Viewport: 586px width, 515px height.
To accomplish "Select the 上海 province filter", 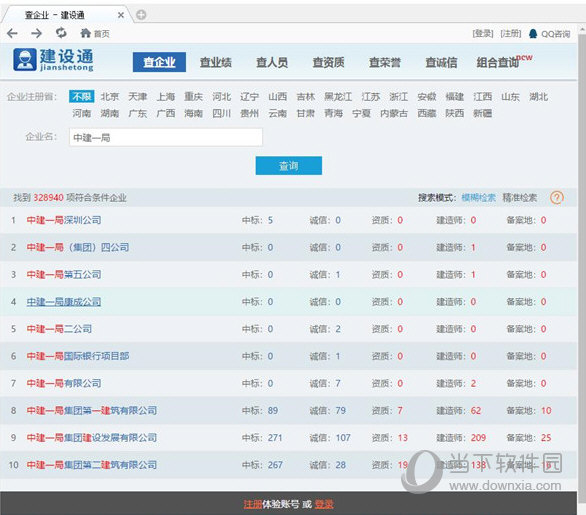I will (x=166, y=97).
